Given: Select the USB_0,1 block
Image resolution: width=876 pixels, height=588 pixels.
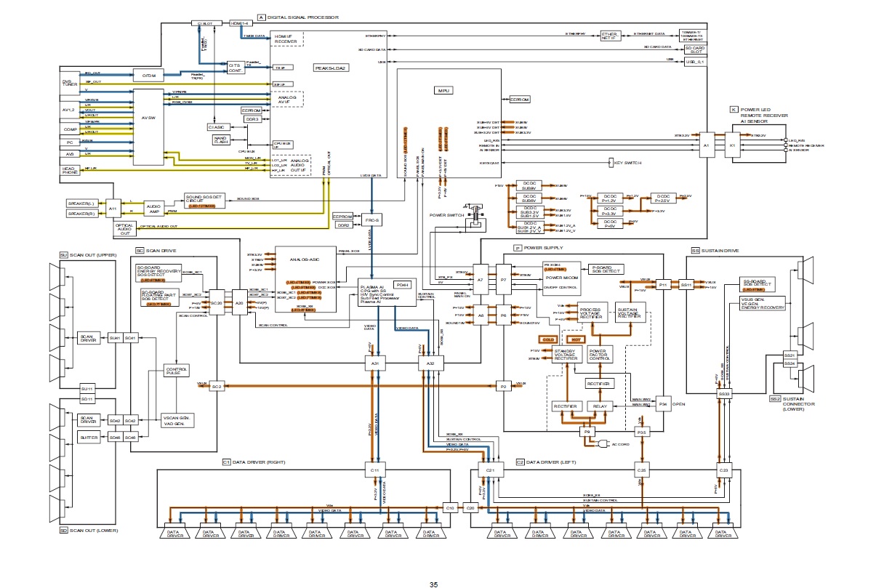Looking at the screenshot, I should tap(695, 61).
